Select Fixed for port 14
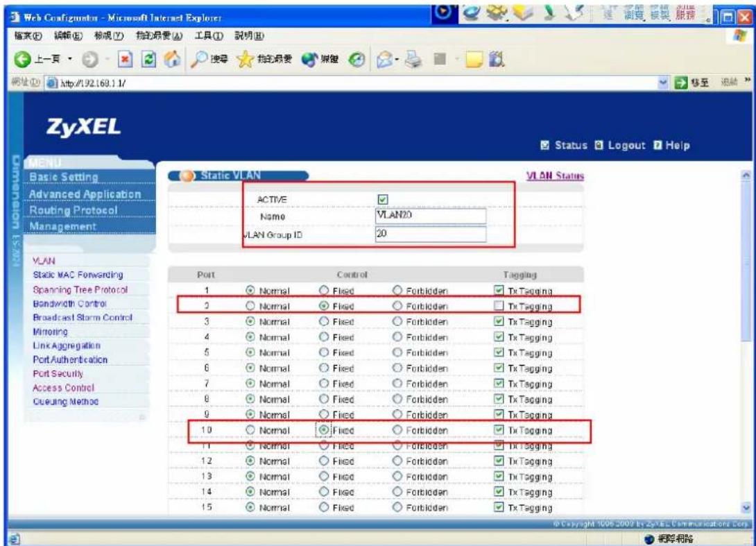This screenshot has height=546, width=756. [323, 491]
